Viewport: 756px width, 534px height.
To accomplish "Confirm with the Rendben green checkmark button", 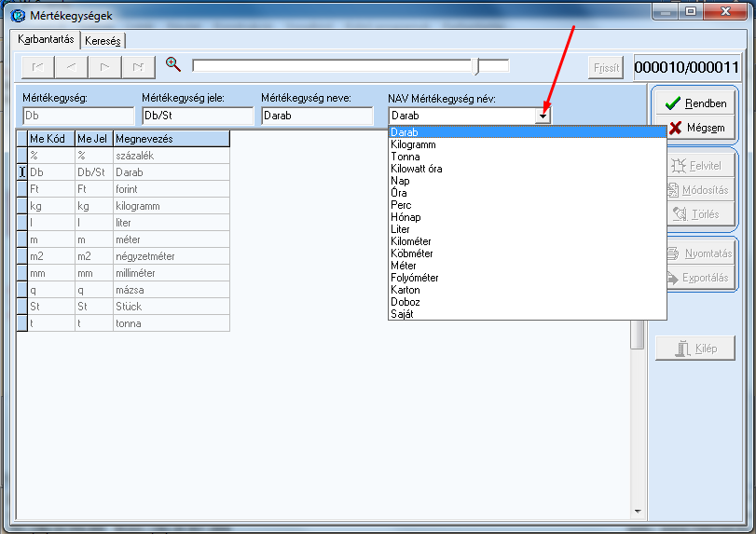I will click(x=696, y=103).
